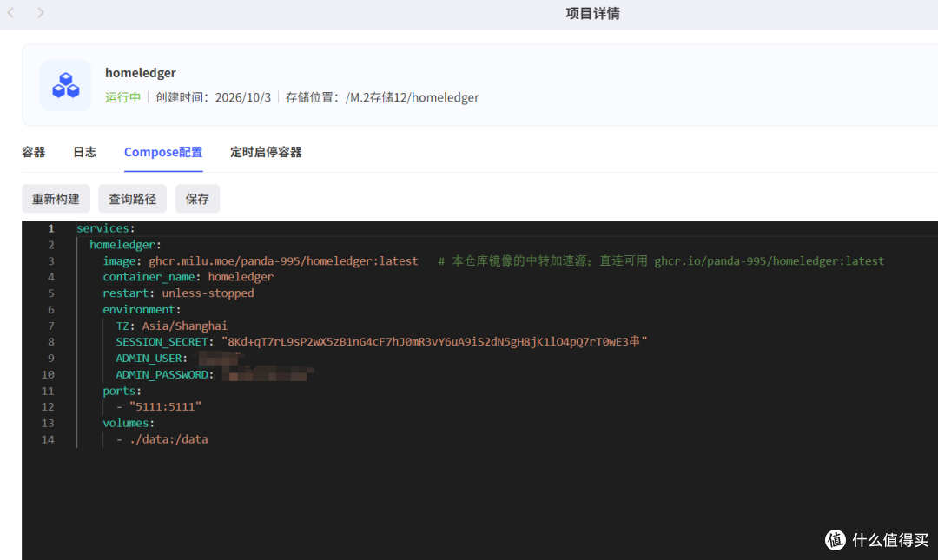Viewport: 938px width, 560px height.
Task: Switch to the 日志 tab
Action: click(x=84, y=152)
